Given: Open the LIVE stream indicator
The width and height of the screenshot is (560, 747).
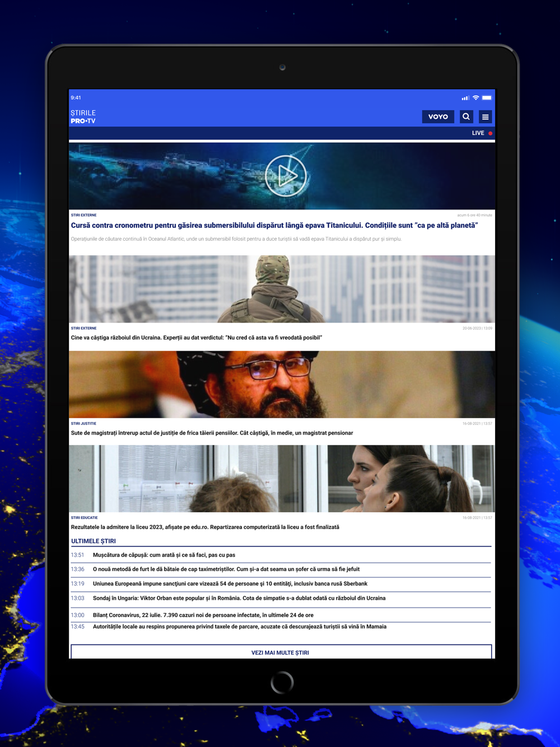Looking at the screenshot, I should tap(482, 133).
